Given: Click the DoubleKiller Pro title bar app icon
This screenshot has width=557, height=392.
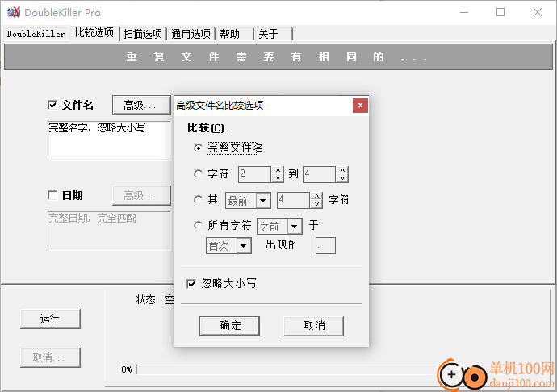Looking at the screenshot, I should 14,12.
